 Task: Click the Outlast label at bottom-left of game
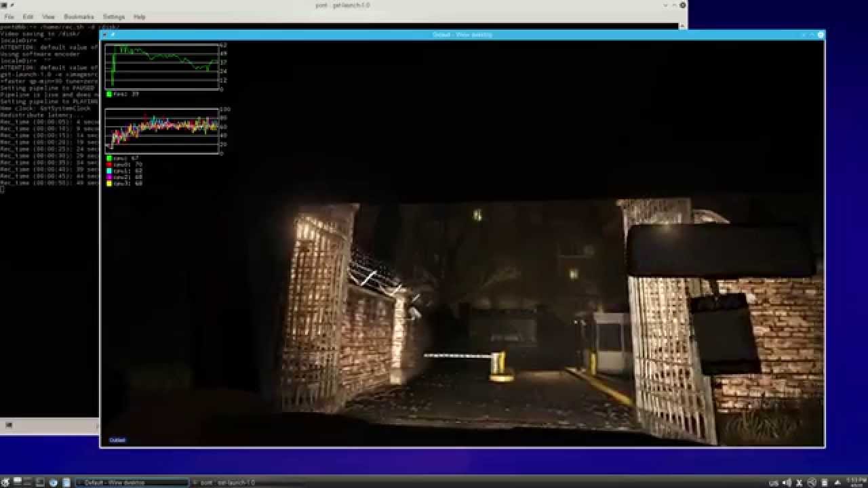117,440
